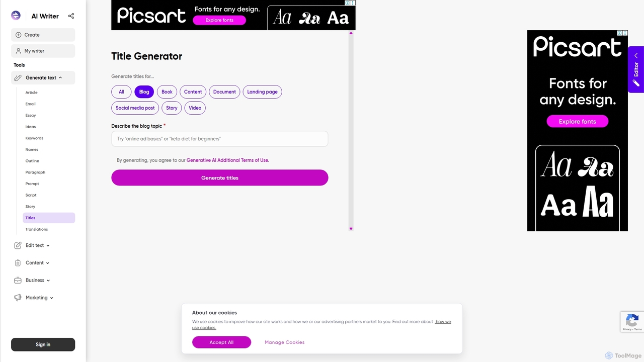This screenshot has height=362, width=644.
Task: Expand the Edit text section
Action: (48, 245)
